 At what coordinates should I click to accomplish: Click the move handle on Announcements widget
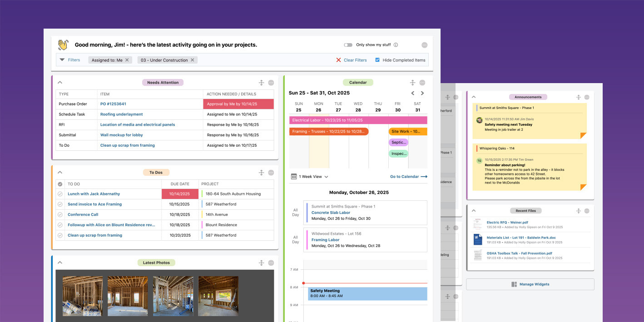coord(579,97)
